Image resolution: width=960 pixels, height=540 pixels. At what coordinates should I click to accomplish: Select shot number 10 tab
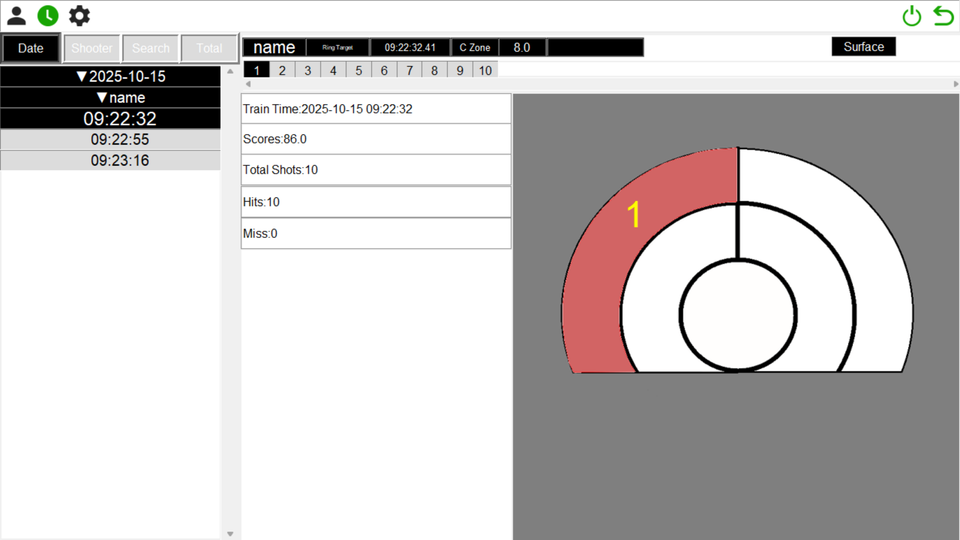click(x=484, y=70)
